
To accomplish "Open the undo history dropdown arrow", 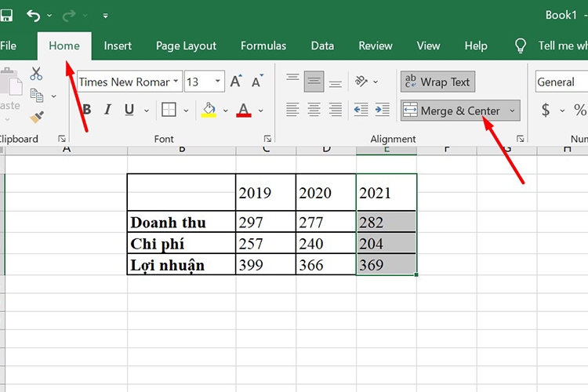I will (x=49, y=16).
